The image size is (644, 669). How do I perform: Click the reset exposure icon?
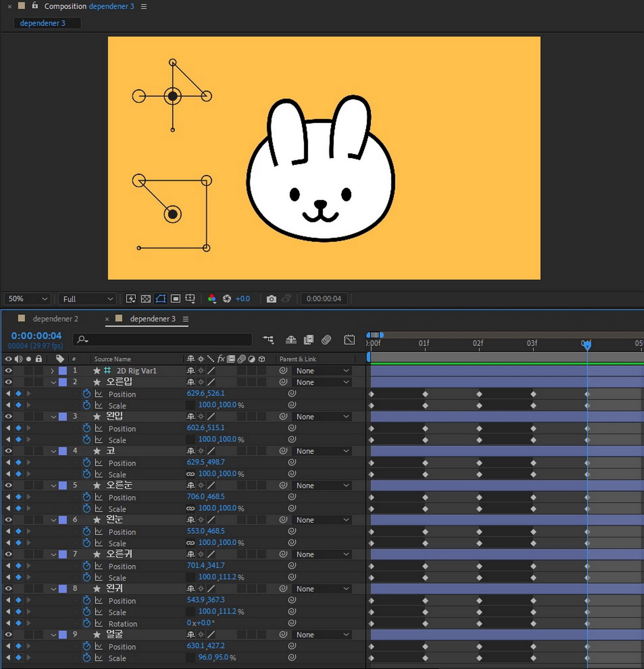coord(227,299)
